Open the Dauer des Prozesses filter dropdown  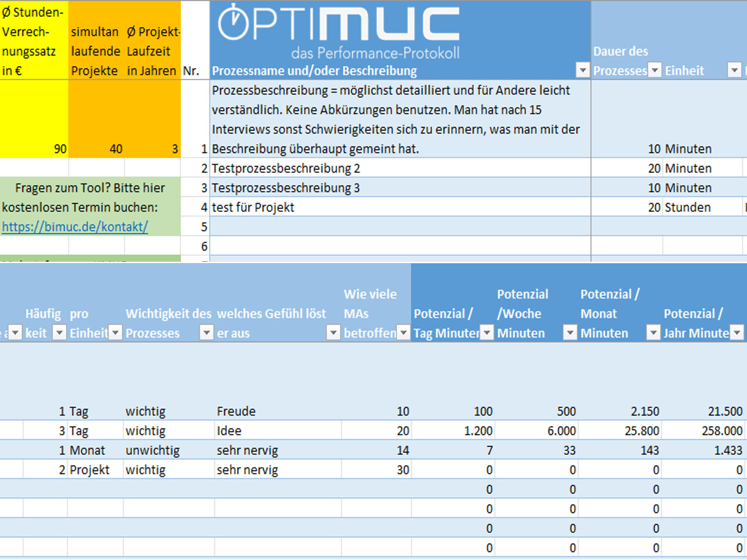655,70
